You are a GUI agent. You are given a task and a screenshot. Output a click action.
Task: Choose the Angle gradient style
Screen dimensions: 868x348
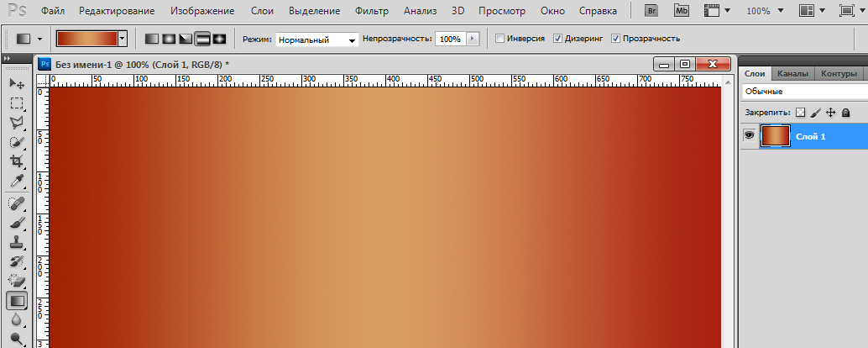[x=186, y=39]
